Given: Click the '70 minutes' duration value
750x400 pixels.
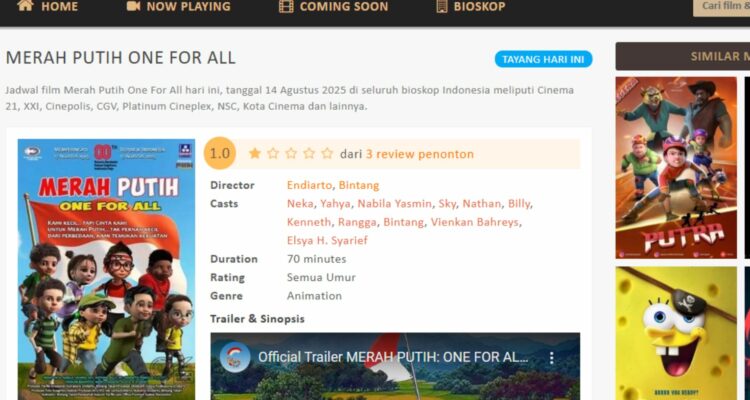Looking at the screenshot, I should click(317, 259).
